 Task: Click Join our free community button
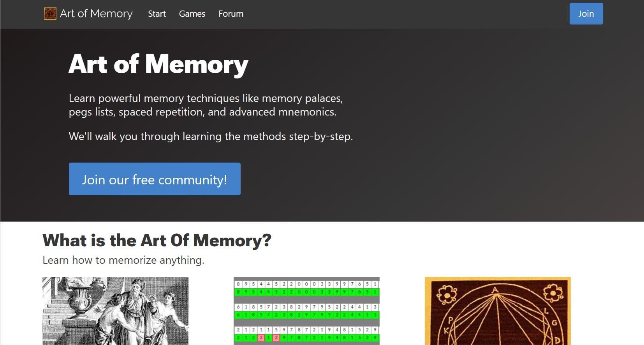point(155,179)
